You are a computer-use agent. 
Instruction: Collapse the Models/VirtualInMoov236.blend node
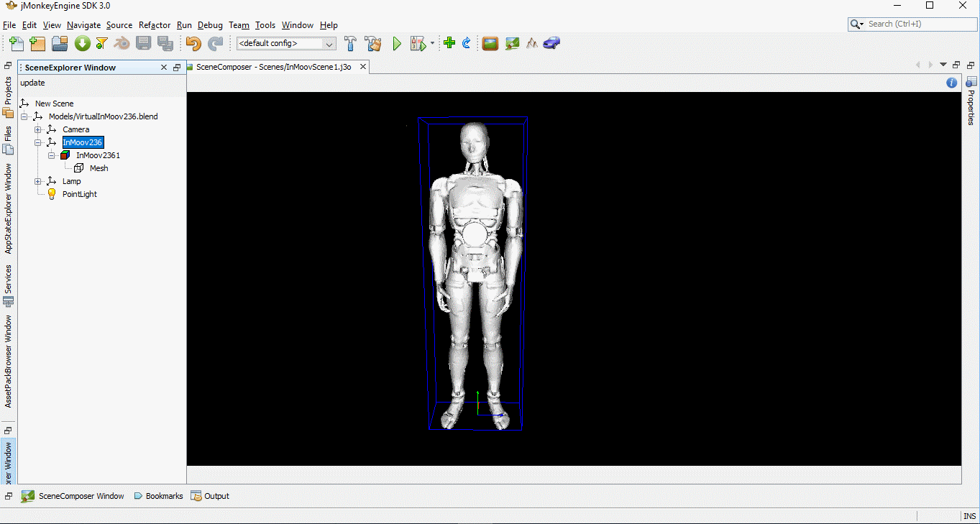24,116
